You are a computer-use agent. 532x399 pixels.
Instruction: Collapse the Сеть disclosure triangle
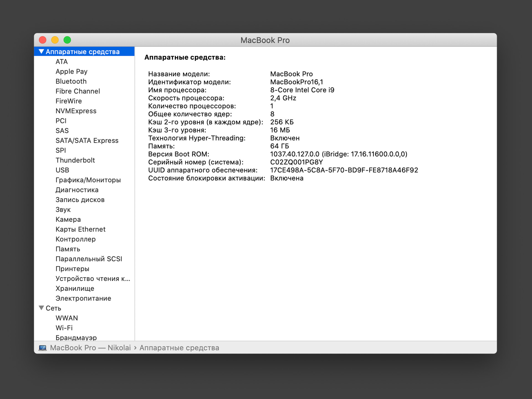(x=41, y=308)
